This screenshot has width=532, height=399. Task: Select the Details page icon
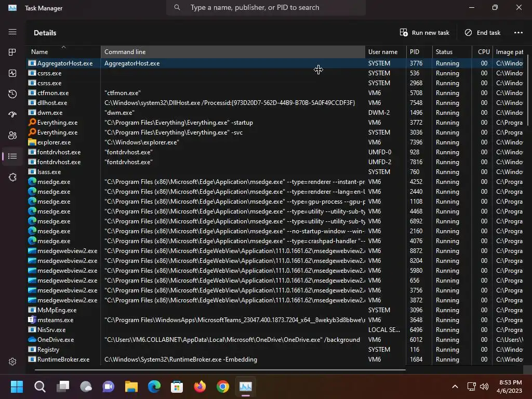12,156
